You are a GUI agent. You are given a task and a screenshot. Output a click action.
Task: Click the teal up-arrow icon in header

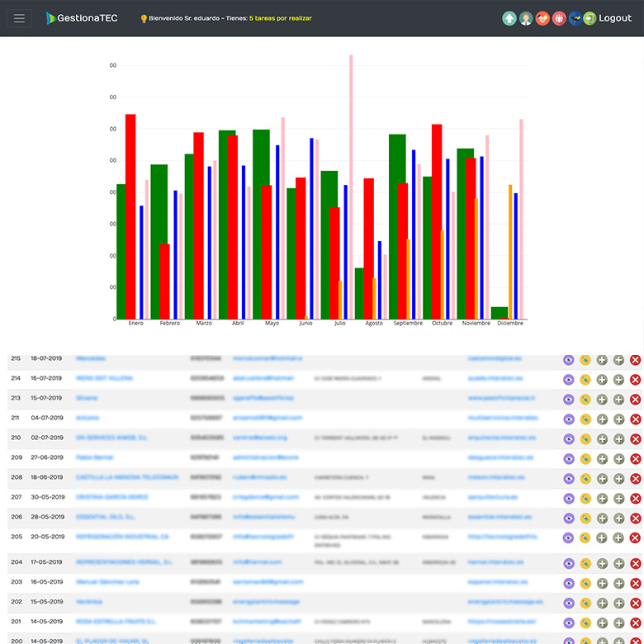[509, 18]
